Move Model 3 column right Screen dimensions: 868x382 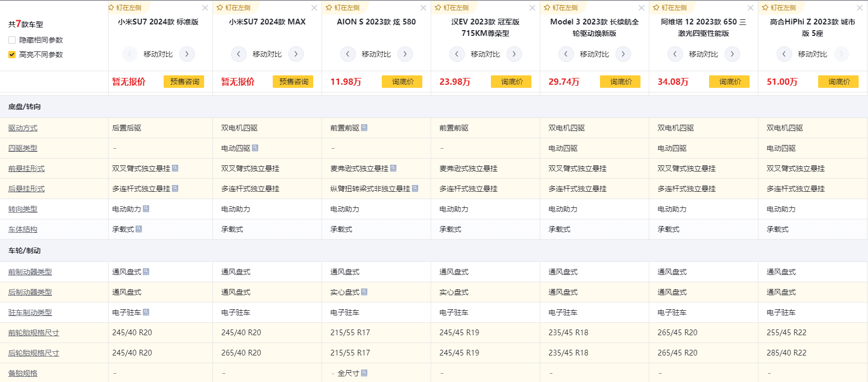[623, 54]
